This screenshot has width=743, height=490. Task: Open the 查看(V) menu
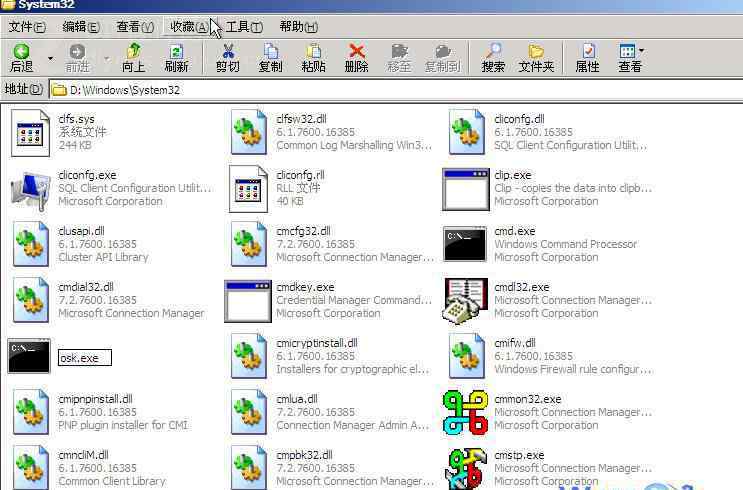pos(135,27)
